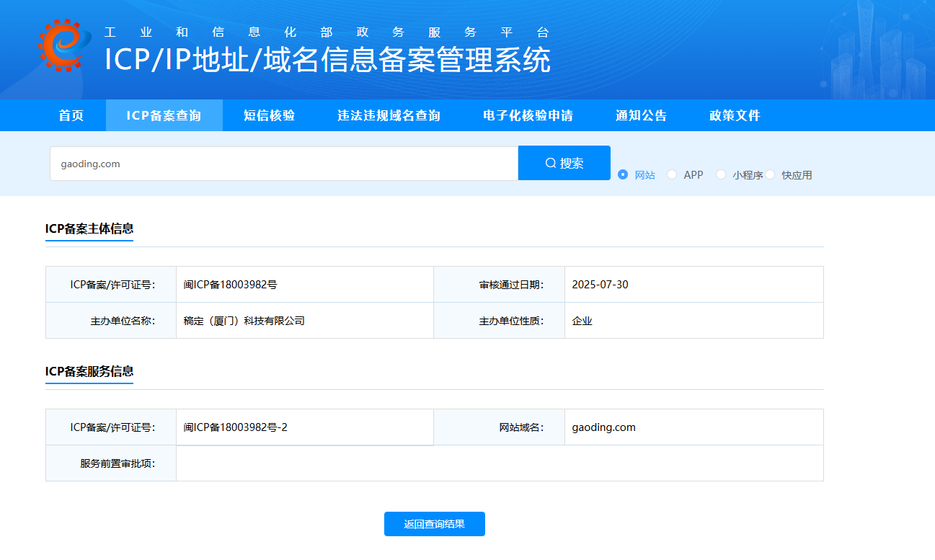Select the APP radio option
Viewport: 935px width, 560px height.
[x=685, y=174]
